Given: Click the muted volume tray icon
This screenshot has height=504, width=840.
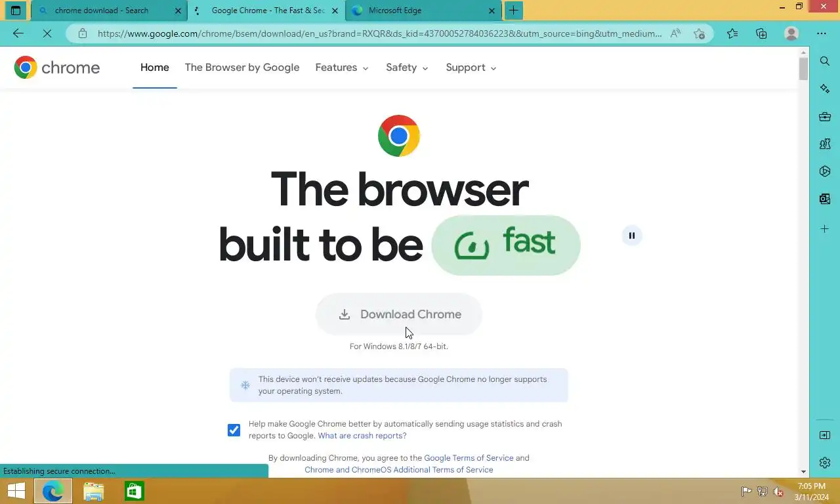Looking at the screenshot, I should click(x=778, y=492).
